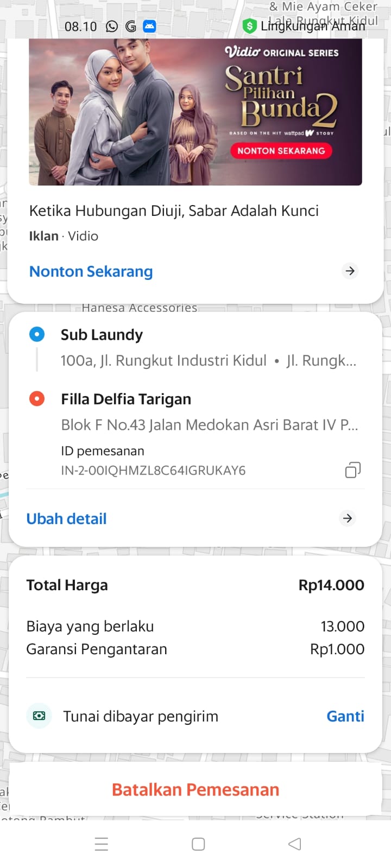Tap the Total Harga Rp14.000 row

tap(195, 585)
